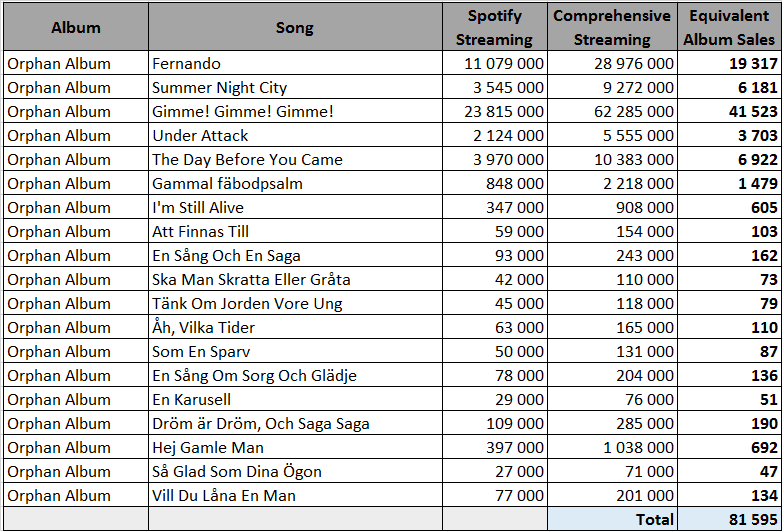Click the Hej Gamle Man cell
The width and height of the screenshot is (782, 531).
295,447
